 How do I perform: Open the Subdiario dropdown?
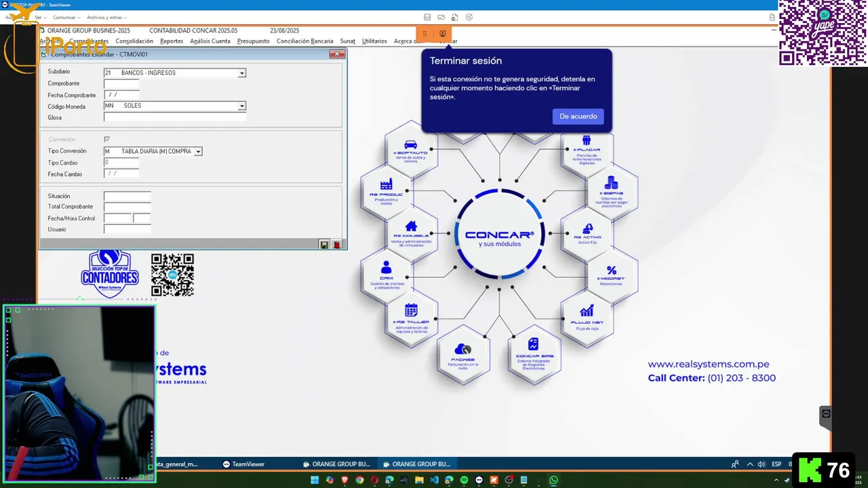tap(242, 73)
